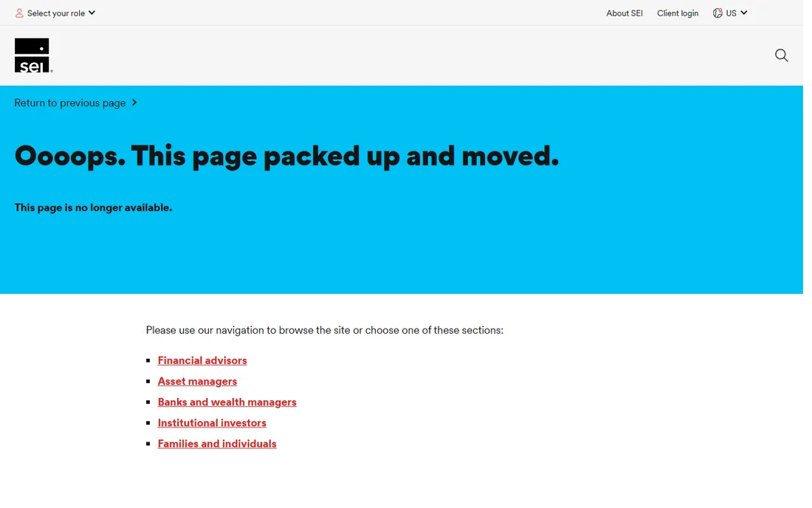Click the 'This page is no longer available' text
812x508 pixels.
tap(93, 207)
